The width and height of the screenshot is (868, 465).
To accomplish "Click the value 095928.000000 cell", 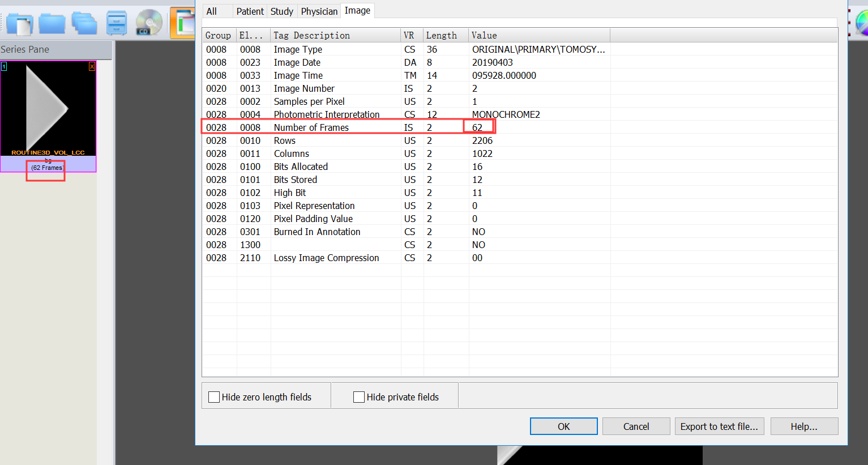I will point(504,75).
